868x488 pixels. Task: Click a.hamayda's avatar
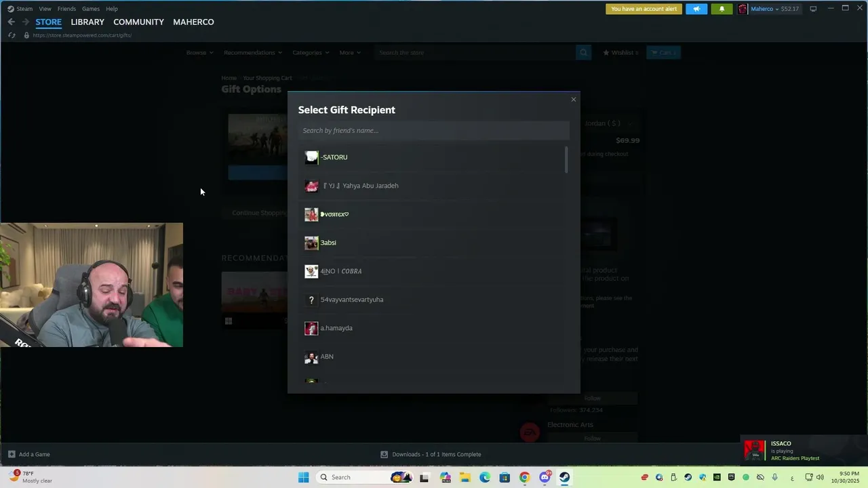tap(311, 328)
